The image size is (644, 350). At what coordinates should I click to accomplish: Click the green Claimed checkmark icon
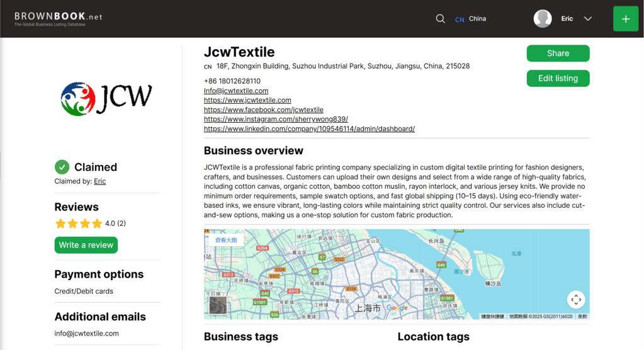pyautogui.click(x=62, y=167)
